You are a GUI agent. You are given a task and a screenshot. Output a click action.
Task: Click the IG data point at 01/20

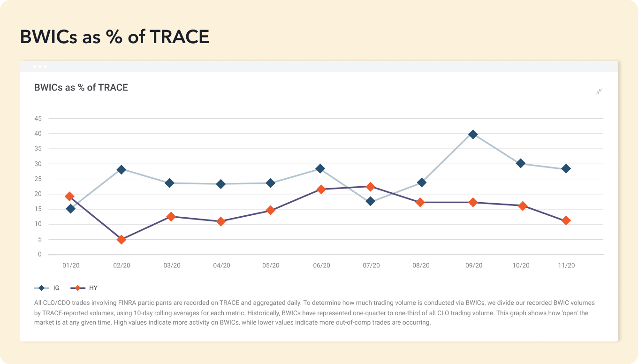coord(71,209)
